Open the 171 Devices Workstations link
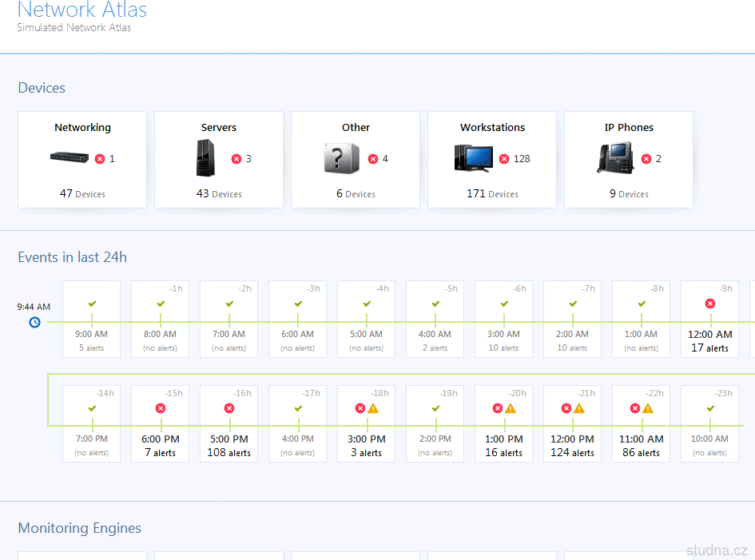 pos(492,193)
